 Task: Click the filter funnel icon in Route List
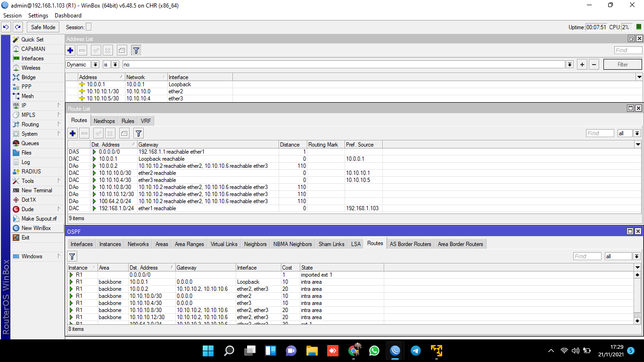click(138, 133)
